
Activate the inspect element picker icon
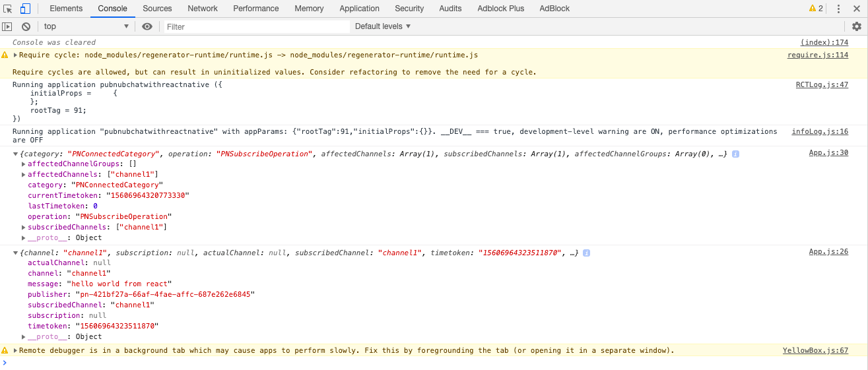coord(8,9)
